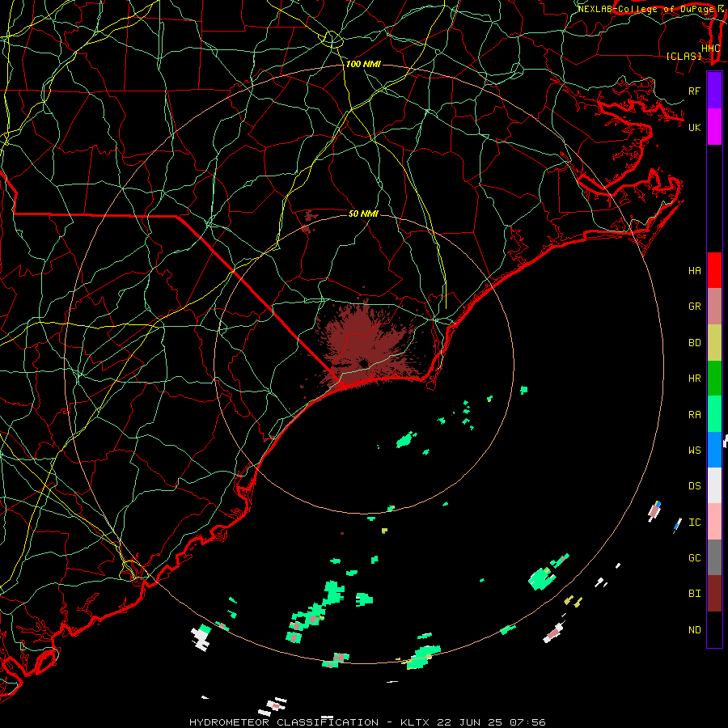The image size is (728, 728).
Task: Select the yellow BD legend swatch
Action: 714,343
